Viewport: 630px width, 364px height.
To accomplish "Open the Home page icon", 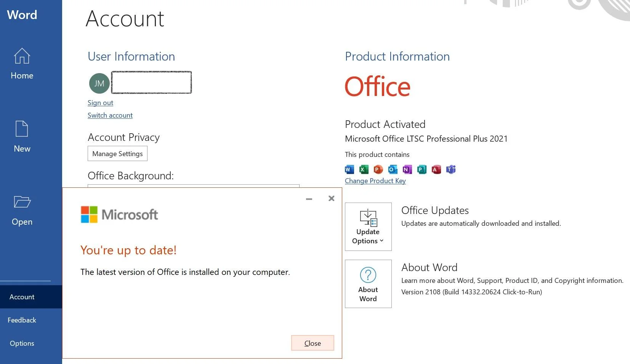I will (x=22, y=56).
